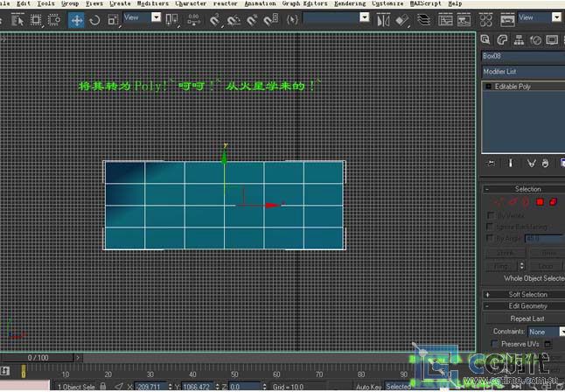
Task: Click the Loop selection button
Action: click(546, 266)
